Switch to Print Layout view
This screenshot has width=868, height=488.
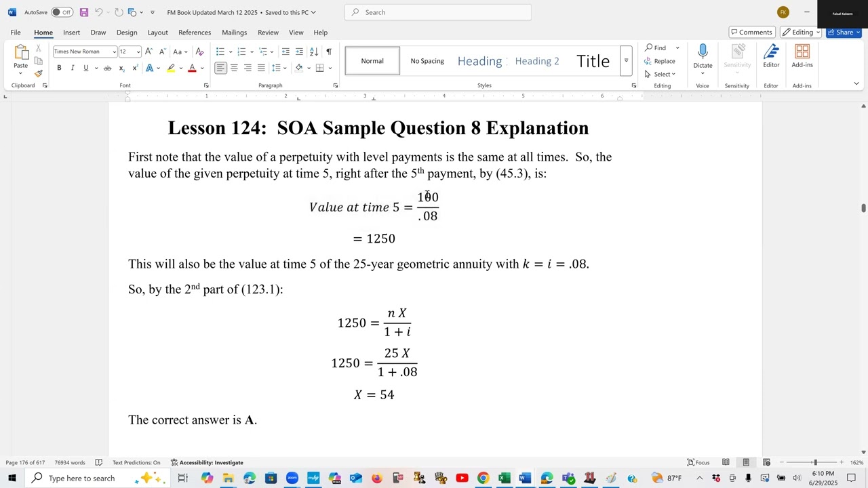[746, 462]
